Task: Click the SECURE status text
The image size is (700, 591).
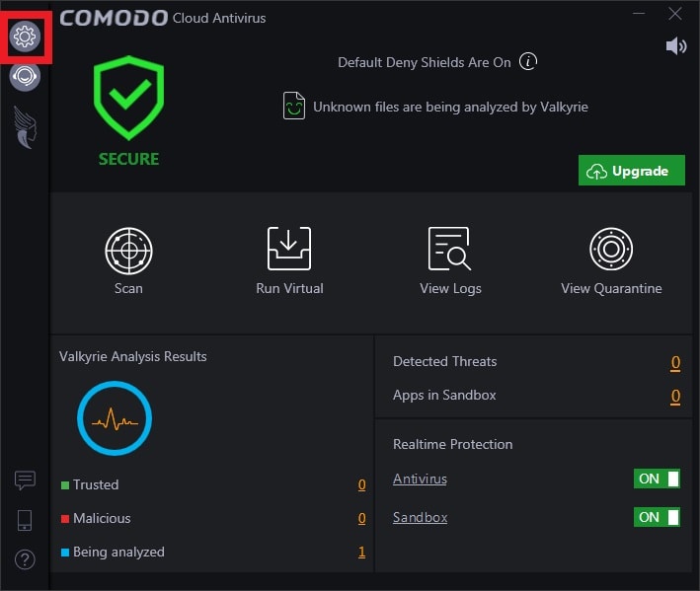Action: [x=128, y=159]
